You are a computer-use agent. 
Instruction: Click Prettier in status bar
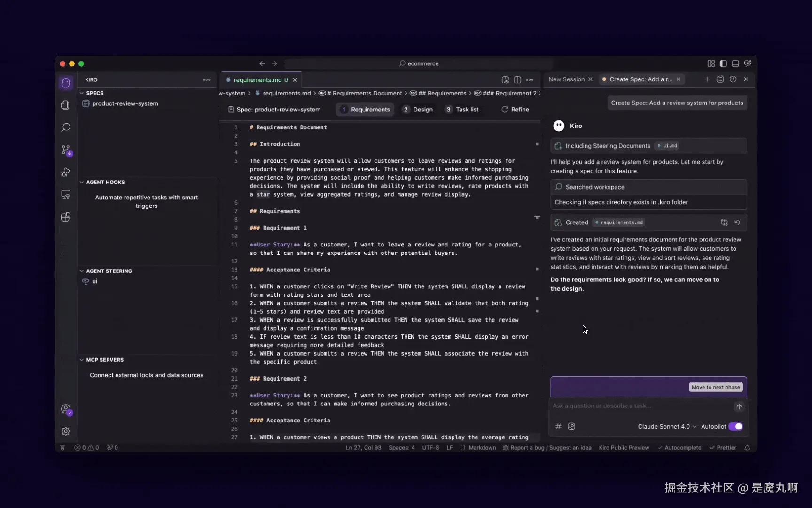pos(723,448)
